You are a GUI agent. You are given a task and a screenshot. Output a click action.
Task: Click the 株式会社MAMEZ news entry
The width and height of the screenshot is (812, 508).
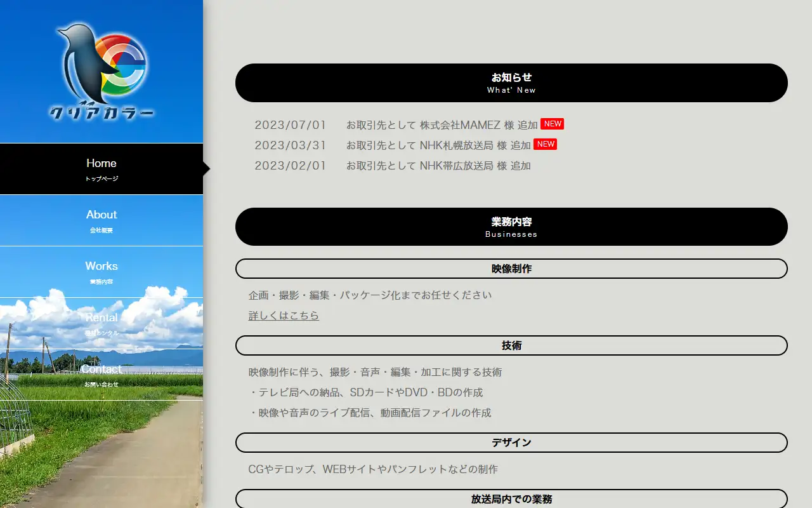(x=442, y=125)
